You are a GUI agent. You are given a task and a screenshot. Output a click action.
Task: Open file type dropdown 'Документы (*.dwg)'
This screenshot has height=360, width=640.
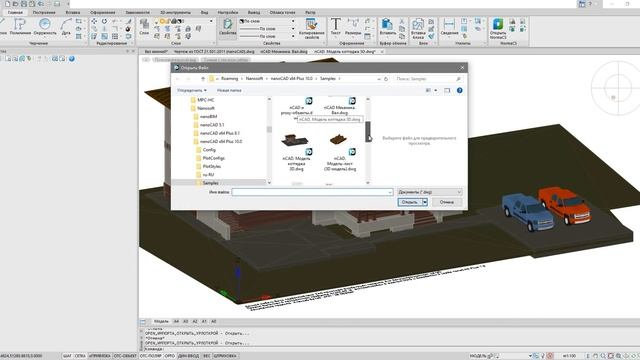430,192
